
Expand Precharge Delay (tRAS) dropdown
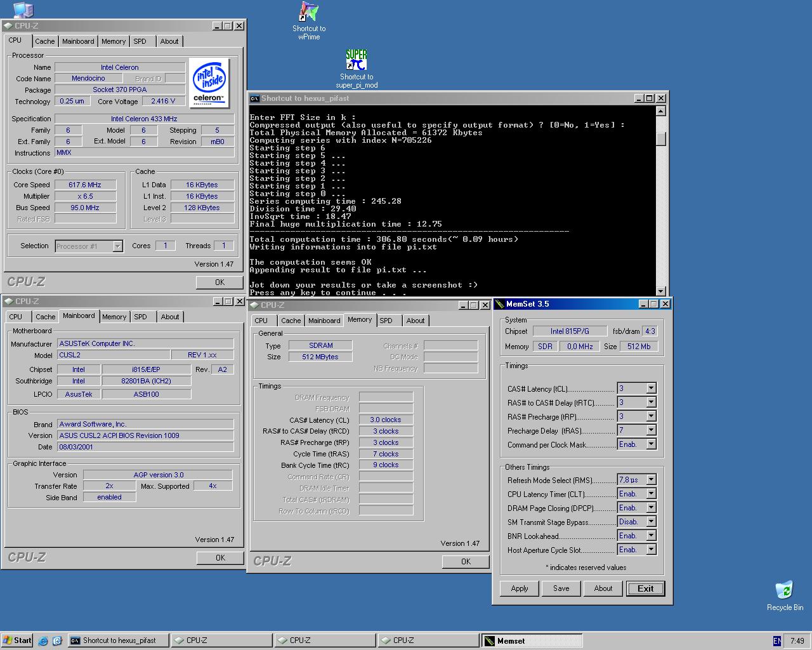[651, 430]
